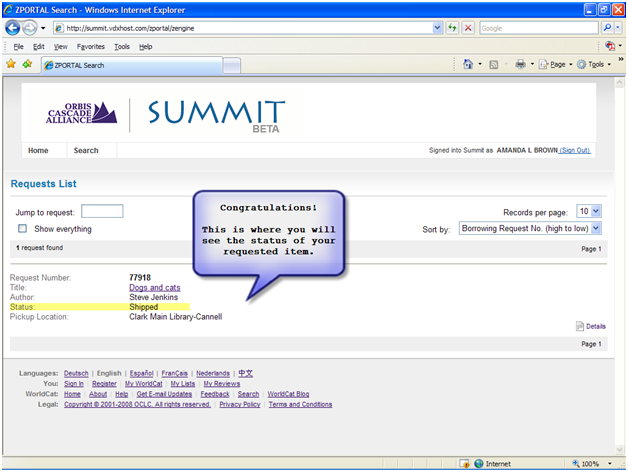Enable the Show everything checkbox
The image size is (628, 472).
point(21,228)
